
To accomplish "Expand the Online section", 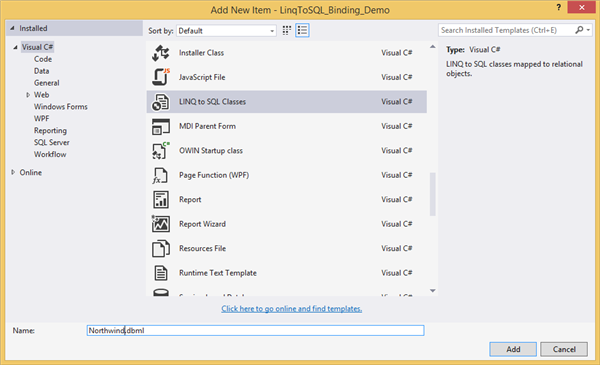I will [13, 173].
